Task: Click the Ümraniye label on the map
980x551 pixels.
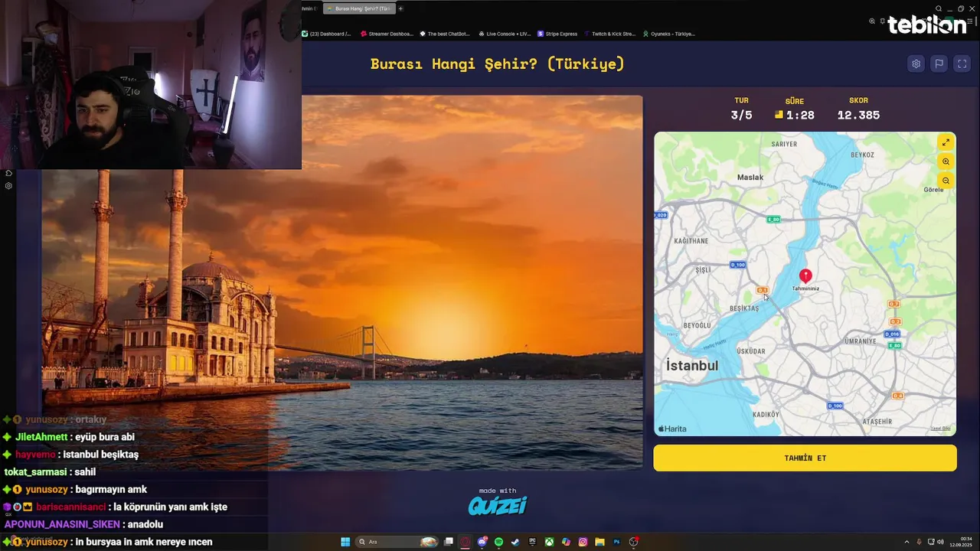Action: click(860, 341)
